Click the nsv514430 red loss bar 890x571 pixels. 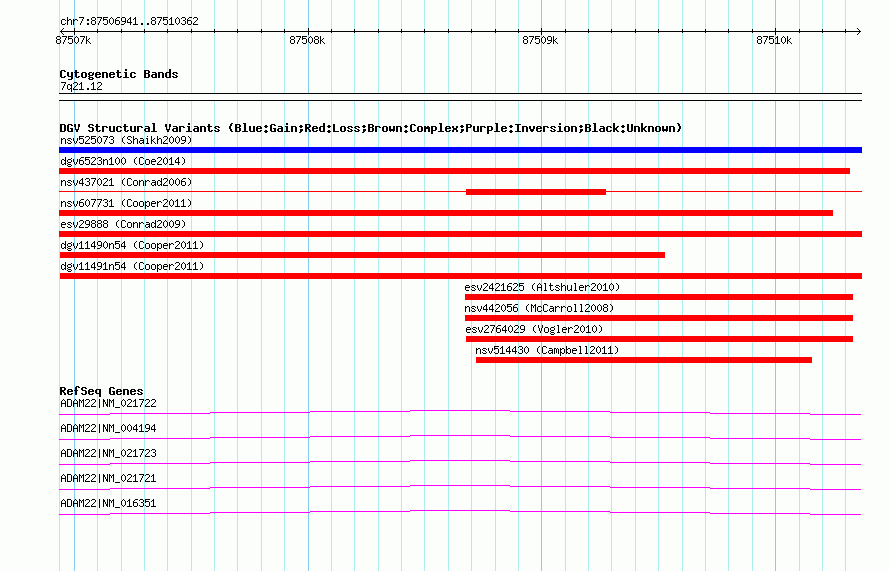[x=644, y=360]
